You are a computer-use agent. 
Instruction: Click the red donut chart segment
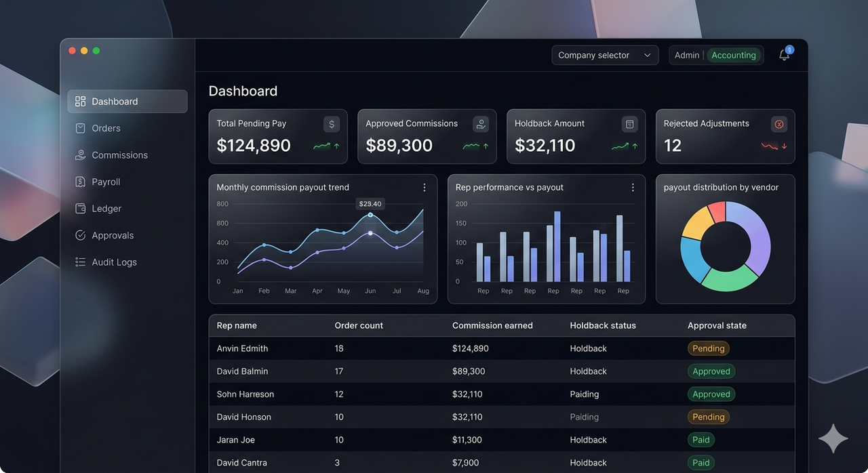click(x=717, y=211)
